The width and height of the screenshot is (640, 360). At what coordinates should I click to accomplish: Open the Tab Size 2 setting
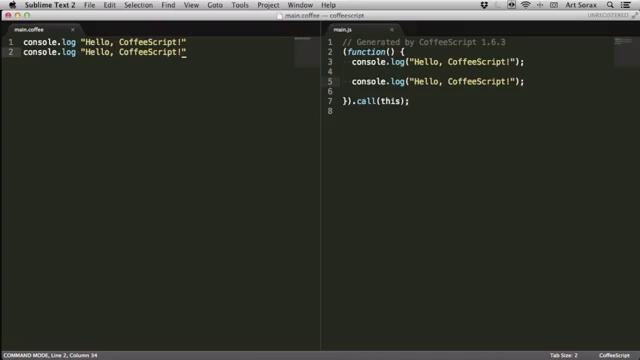(564, 355)
